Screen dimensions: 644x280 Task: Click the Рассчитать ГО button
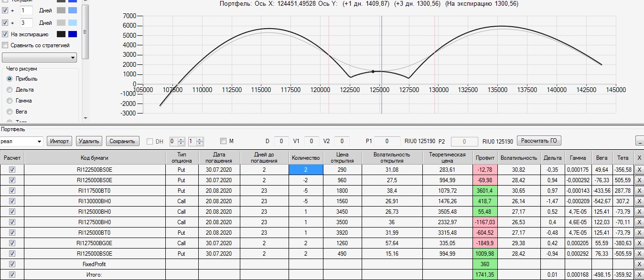[x=539, y=141]
